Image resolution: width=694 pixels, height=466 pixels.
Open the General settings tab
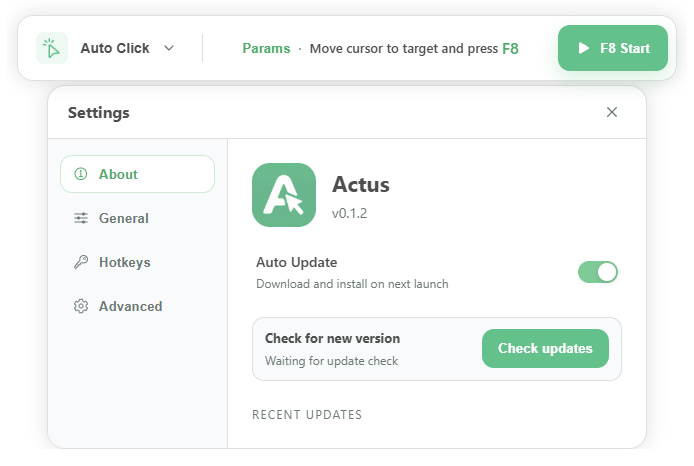tap(137, 218)
